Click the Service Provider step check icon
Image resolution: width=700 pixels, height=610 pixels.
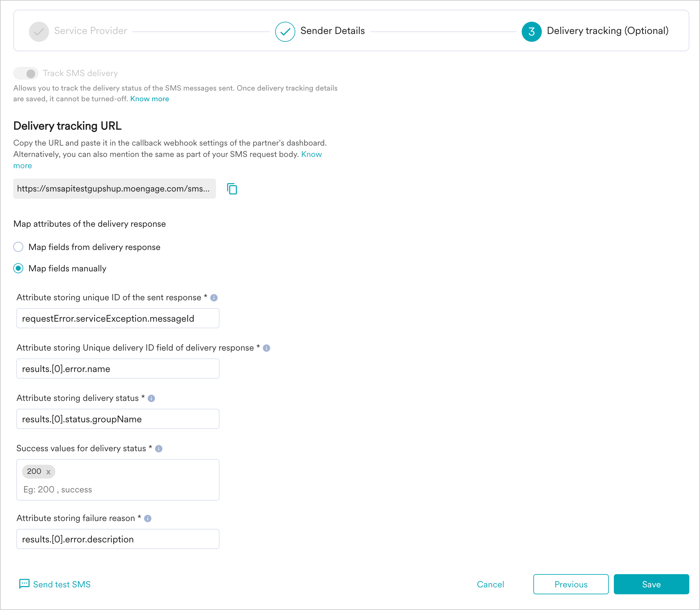tap(39, 31)
